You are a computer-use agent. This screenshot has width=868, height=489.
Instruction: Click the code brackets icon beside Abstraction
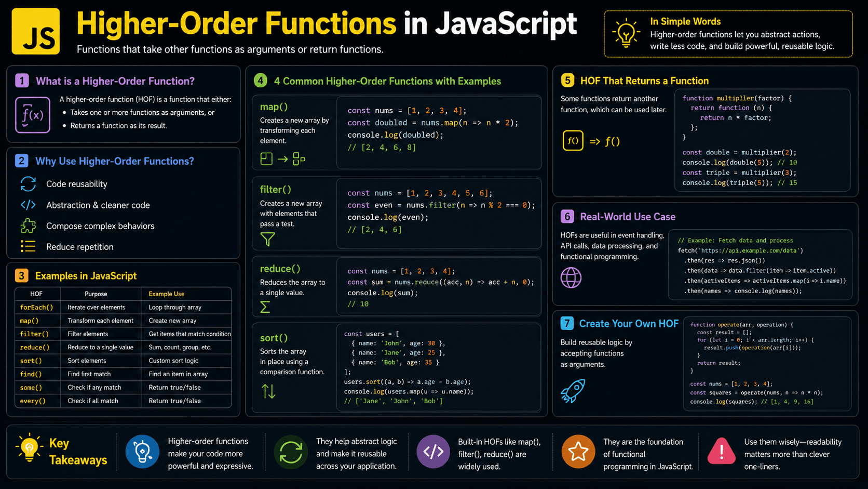(28, 205)
